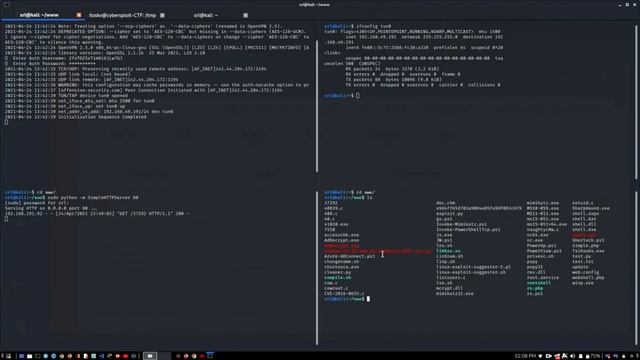Select the active terminal window button in taskbar

[x=150, y=356]
